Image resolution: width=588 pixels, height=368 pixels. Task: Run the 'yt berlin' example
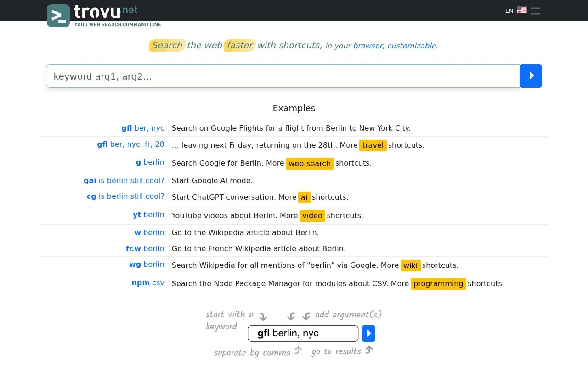pyautogui.click(x=148, y=214)
